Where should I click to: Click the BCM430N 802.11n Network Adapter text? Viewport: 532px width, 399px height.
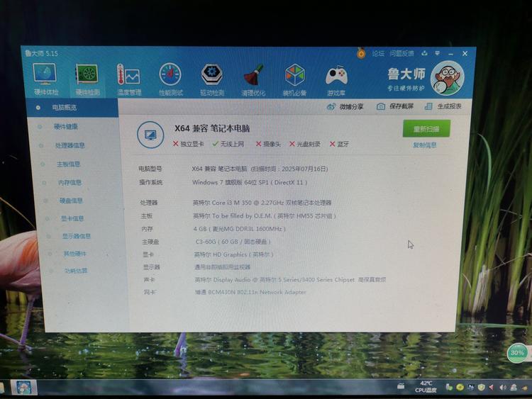tap(250, 292)
